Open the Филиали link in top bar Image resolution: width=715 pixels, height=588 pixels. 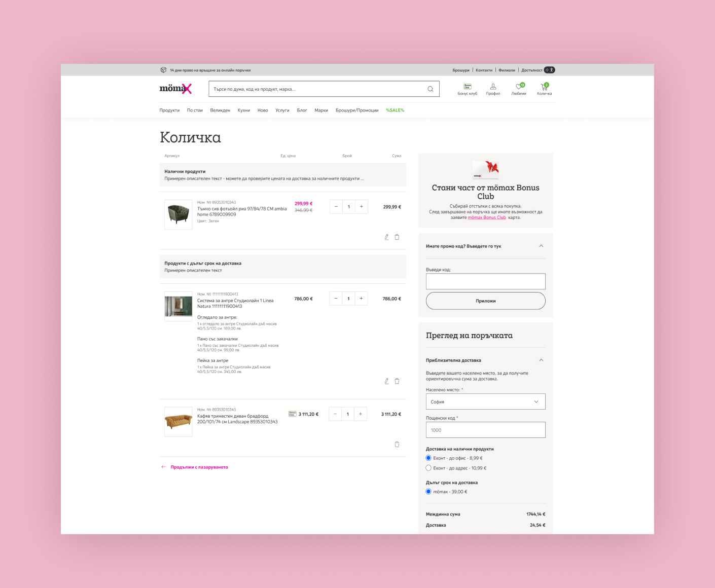click(507, 70)
